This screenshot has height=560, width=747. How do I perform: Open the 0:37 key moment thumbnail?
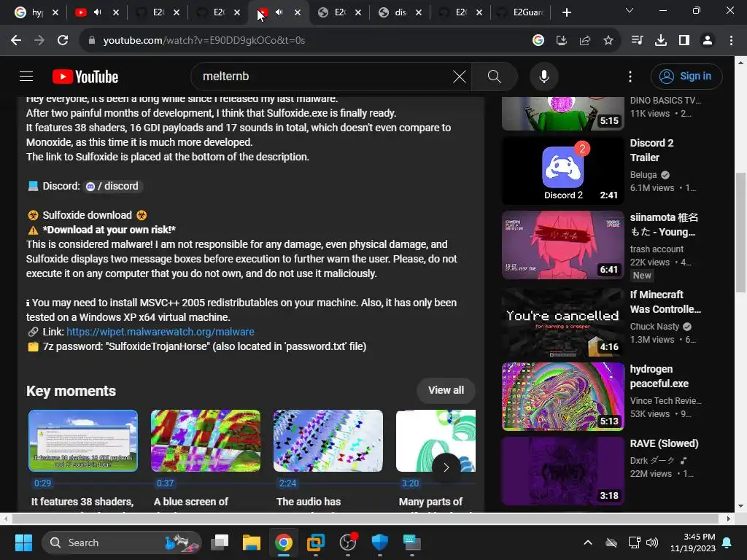205,440
